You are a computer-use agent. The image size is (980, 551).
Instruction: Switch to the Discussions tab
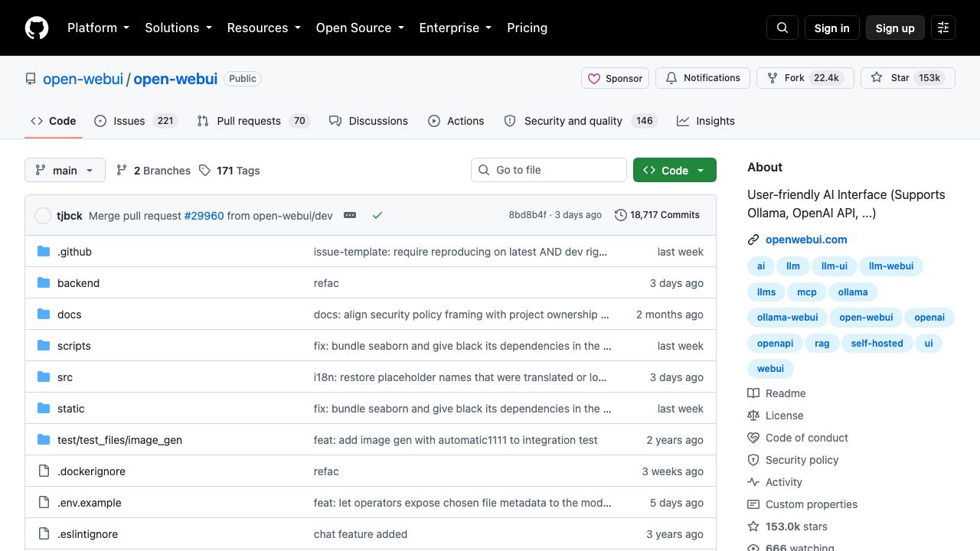coord(368,121)
